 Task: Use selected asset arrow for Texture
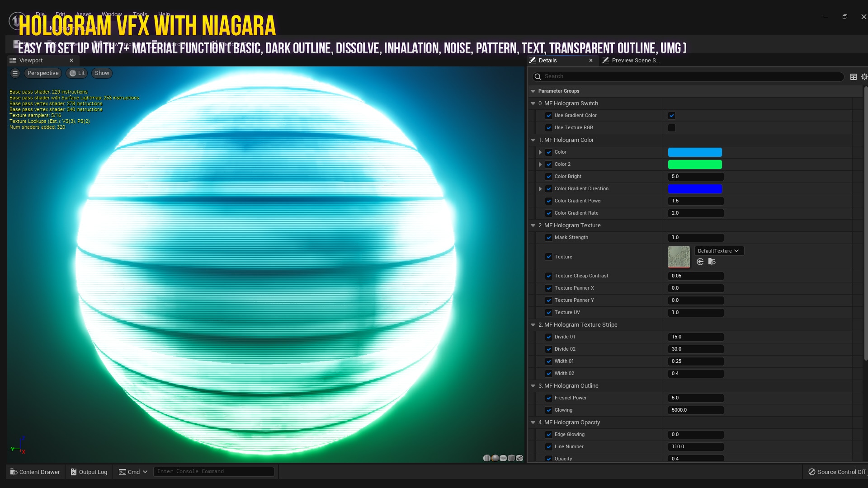pos(700,262)
